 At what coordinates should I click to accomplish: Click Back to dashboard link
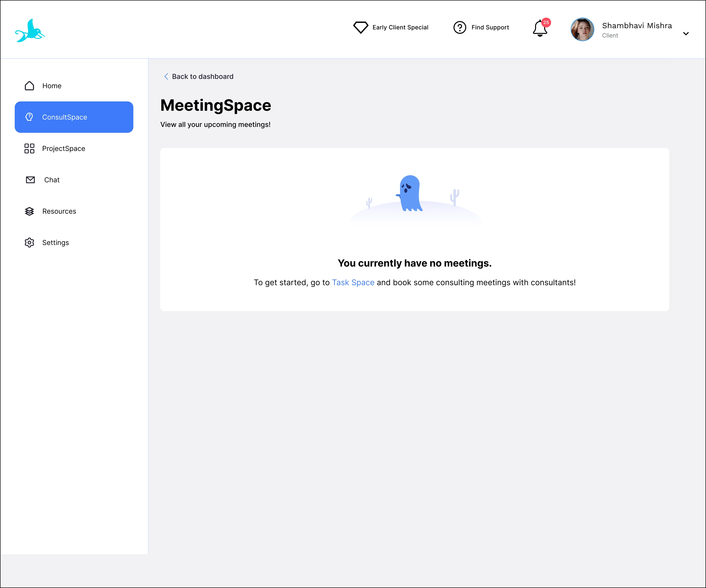[202, 77]
